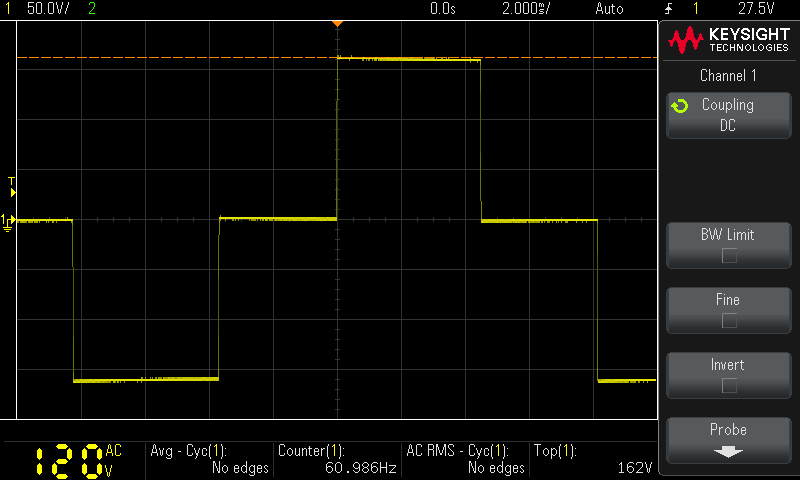Click the Channel 1 menu title

click(728, 75)
